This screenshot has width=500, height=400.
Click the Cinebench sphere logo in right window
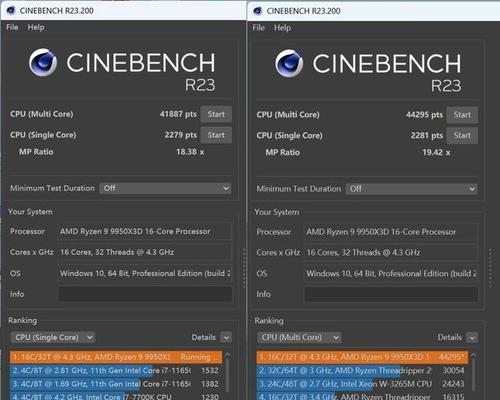point(289,63)
